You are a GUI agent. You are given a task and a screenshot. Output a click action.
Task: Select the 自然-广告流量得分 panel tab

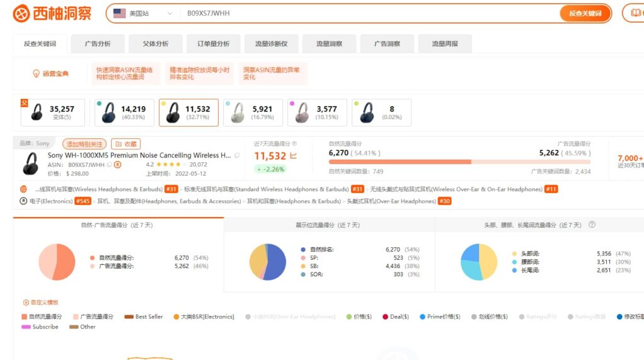(x=118, y=225)
